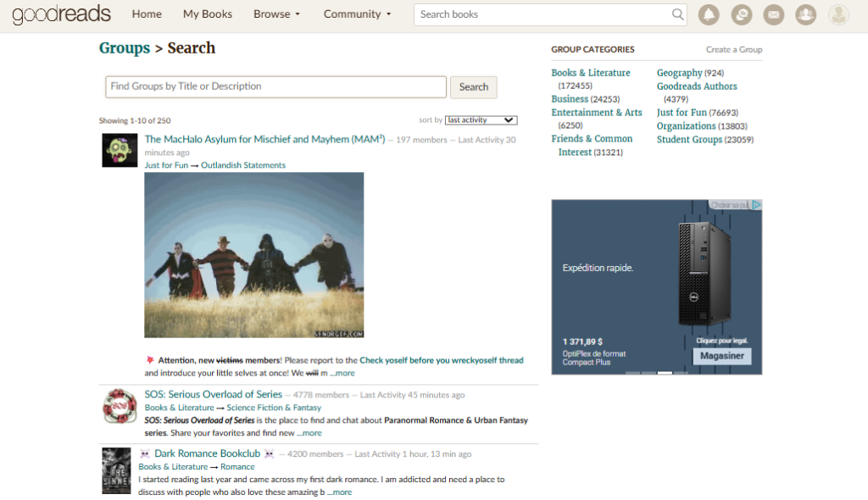Open Just for Fun category in sidebar
The height and width of the screenshot is (500, 868).
click(682, 113)
